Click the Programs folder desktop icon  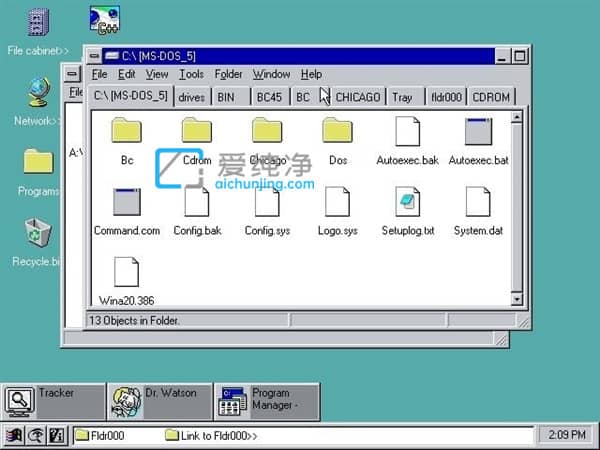[38, 161]
